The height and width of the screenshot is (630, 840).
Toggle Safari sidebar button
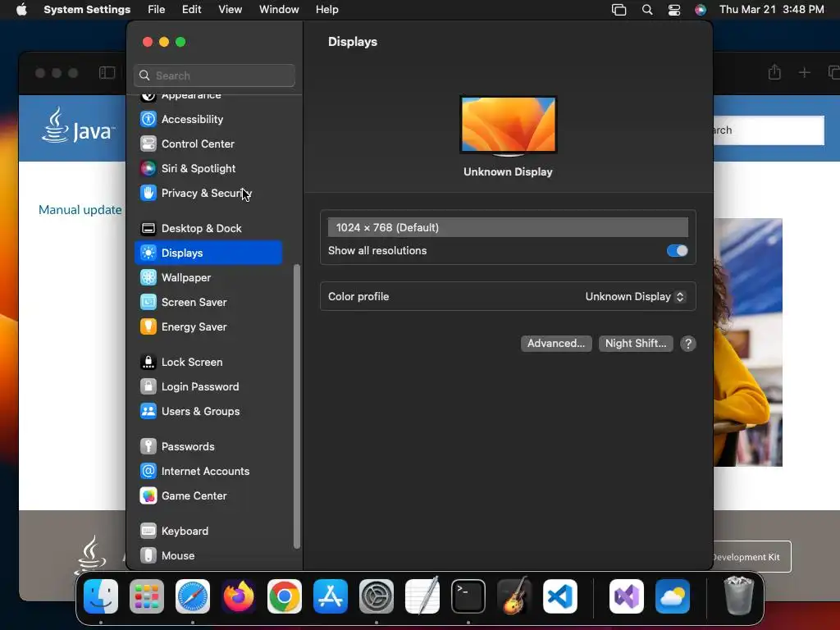pyautogui.click(x=107, y=73)
